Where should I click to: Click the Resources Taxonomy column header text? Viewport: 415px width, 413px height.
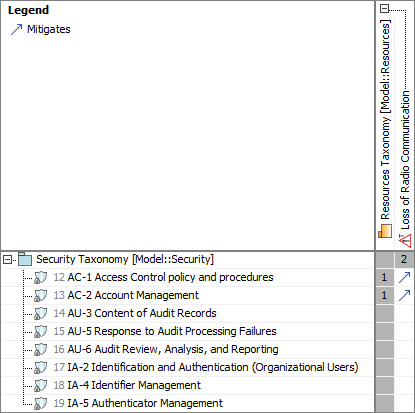click(385, 120)
